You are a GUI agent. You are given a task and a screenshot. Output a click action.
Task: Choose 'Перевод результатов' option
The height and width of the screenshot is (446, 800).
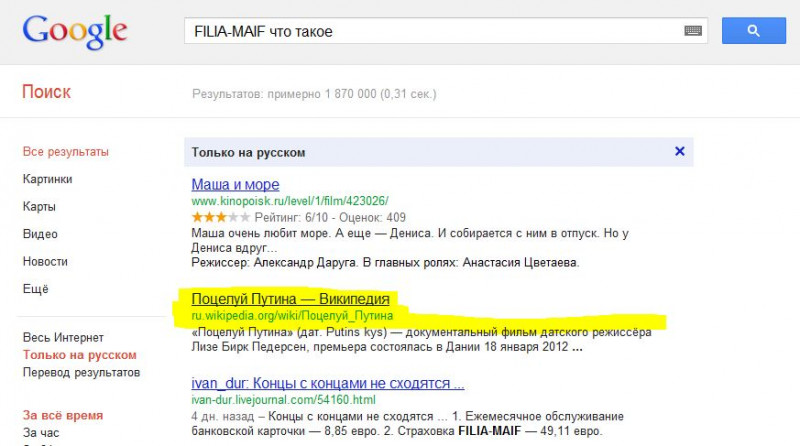[81, 372]
